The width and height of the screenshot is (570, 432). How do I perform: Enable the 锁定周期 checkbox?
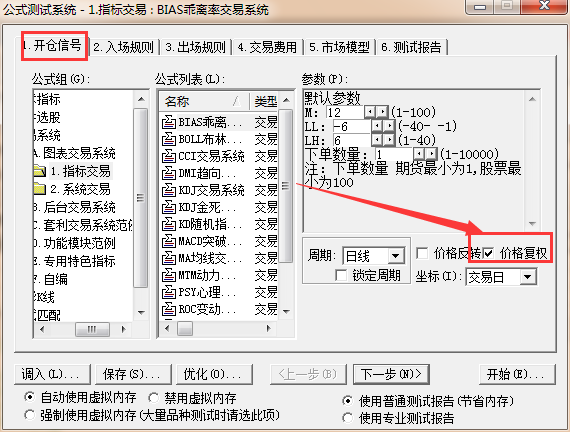pos(341,275)
